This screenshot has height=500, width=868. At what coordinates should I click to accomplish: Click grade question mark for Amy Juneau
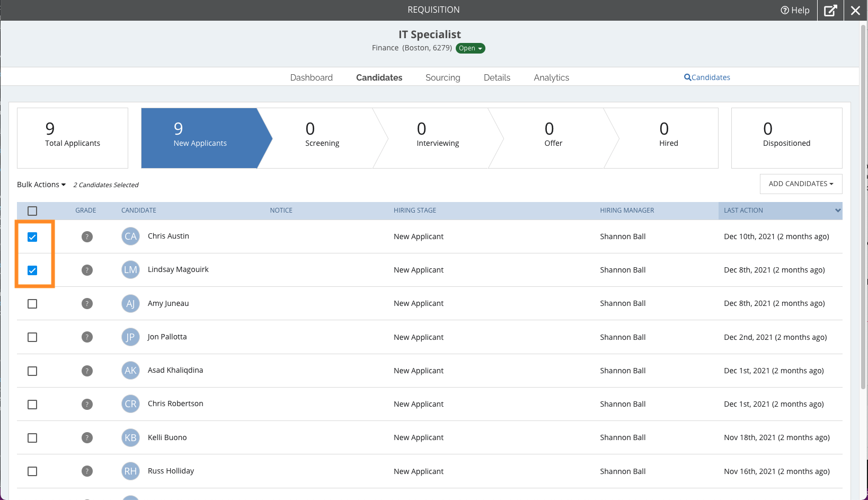[x=87, y=303]
